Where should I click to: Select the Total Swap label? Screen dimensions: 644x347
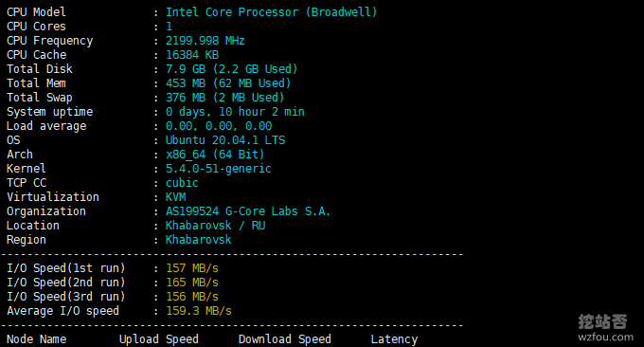[40, 98]
